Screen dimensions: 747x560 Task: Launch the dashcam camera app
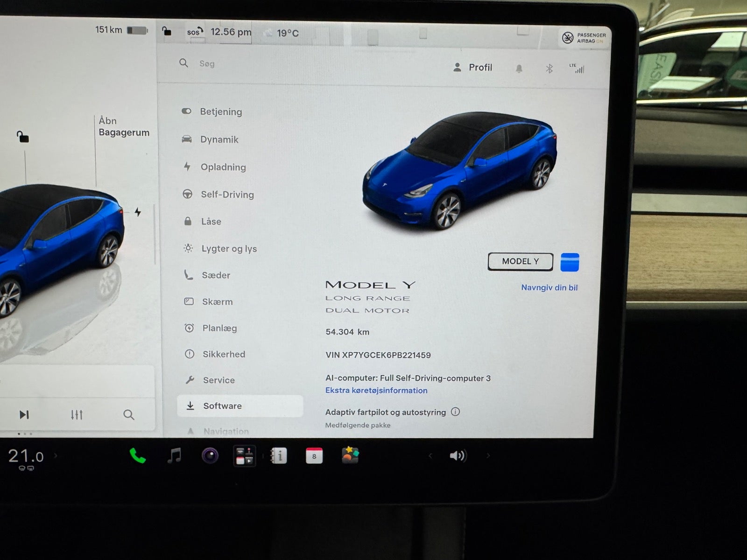click(x=210, y=455)
